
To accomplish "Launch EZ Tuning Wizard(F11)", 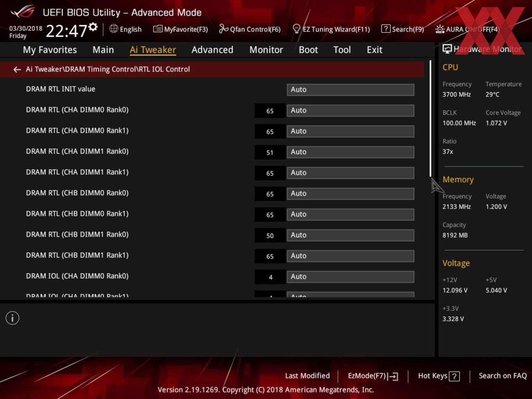I will click(336, 29).
